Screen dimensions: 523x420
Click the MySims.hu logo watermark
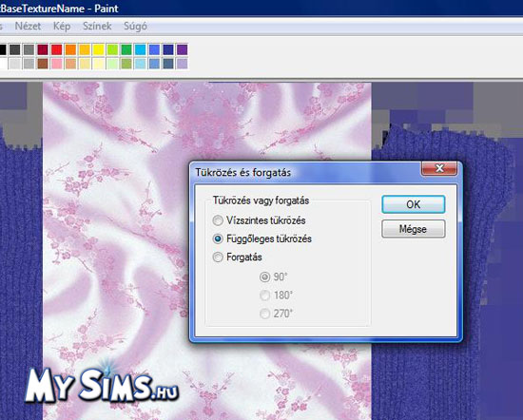click(x=102, y=383)
